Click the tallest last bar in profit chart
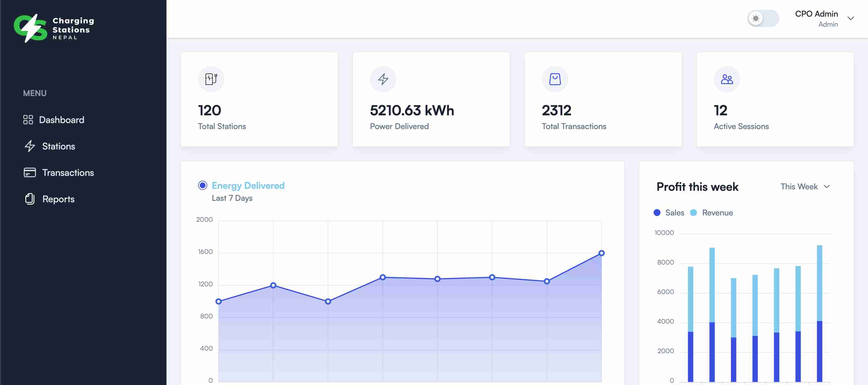 (819, 313)
